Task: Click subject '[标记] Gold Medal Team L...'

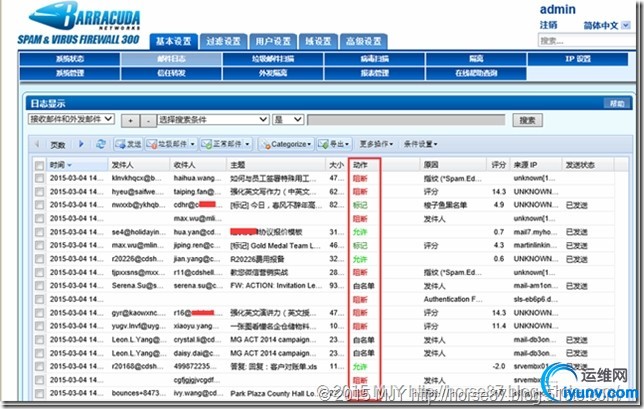Action: [x=275, y=246]
